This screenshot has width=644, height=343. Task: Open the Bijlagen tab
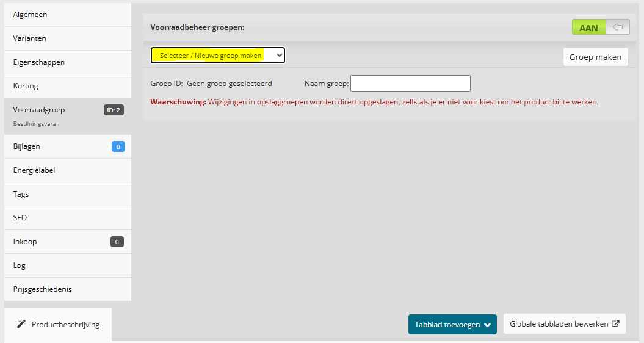pyautogui.click(x=68, y=146)
